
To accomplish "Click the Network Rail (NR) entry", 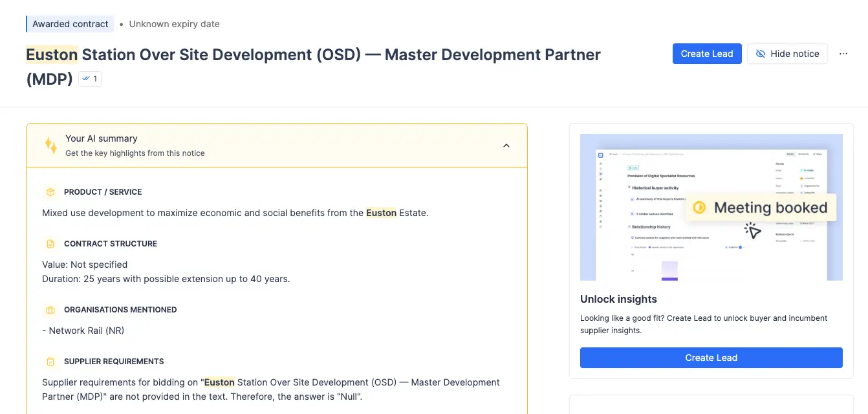I will (83, 331).
